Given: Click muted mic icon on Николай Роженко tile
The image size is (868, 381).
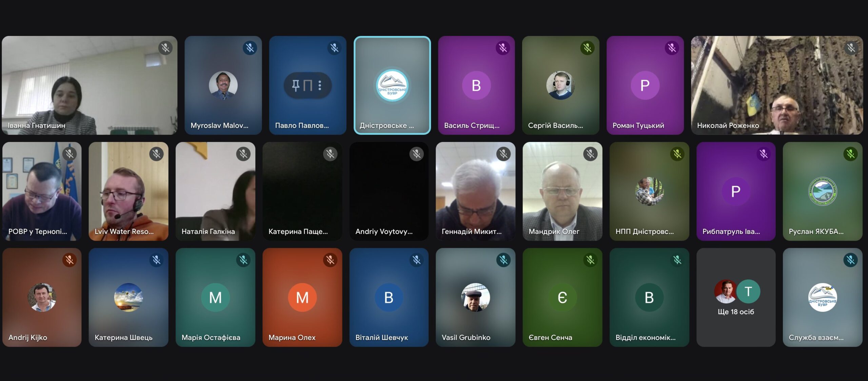Looking at the screenshot, I should coord(851,48).
